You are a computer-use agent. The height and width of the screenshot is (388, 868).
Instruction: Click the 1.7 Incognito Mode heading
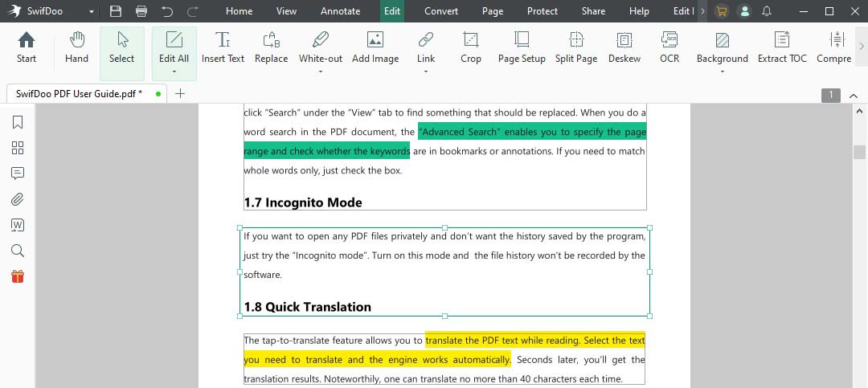(x=303, y=202)
